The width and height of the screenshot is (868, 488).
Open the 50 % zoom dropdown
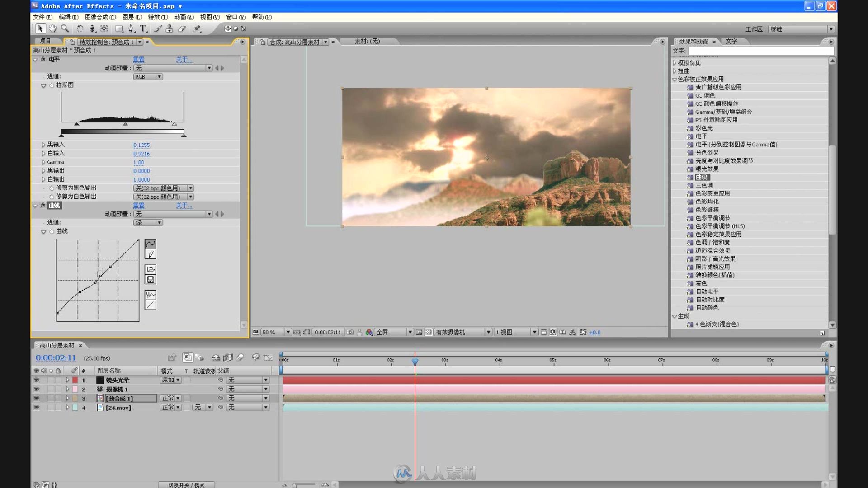tap(276, 332)
